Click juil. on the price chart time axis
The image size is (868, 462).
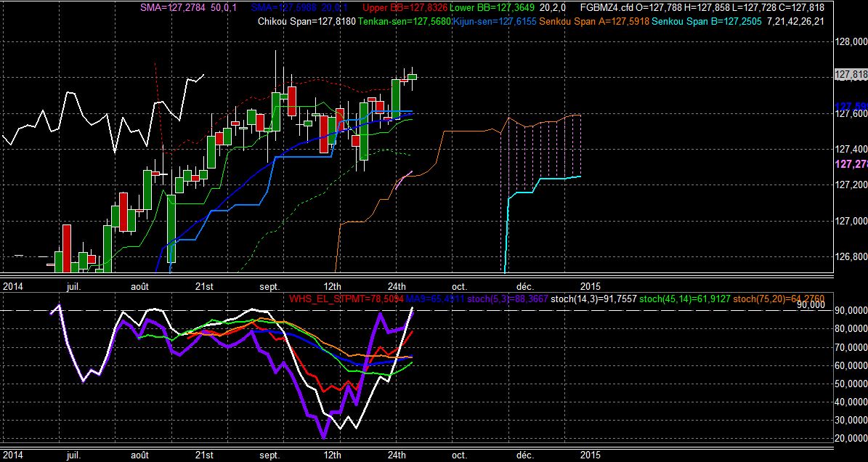point(73,287)
